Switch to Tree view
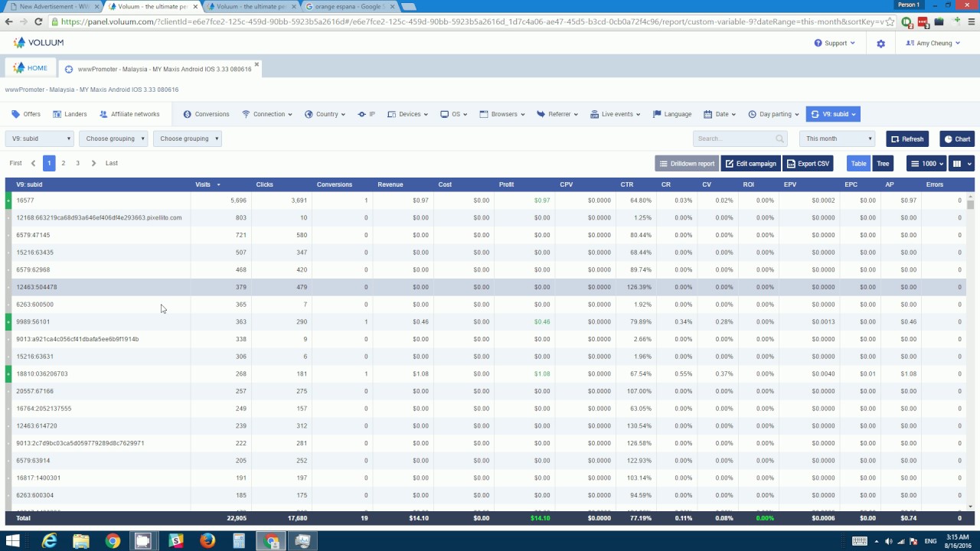This screenshot has height=551, width=980. (x=883, y=163)
